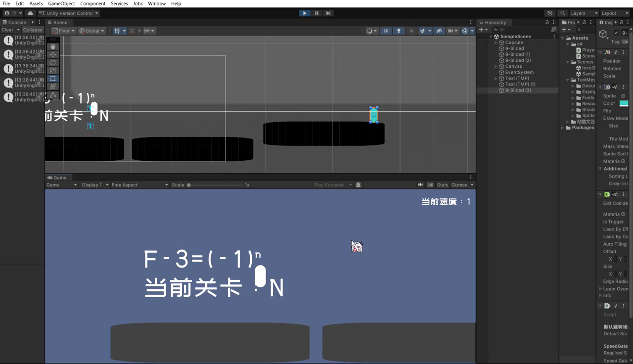Click the Stats button in Game view
This screenshot has width=633, height=364.
point(442,185)
